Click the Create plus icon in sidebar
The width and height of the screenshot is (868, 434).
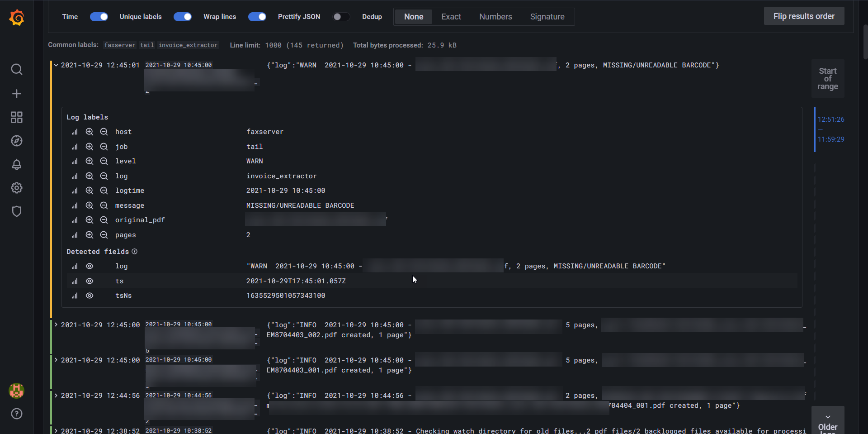pos(17,94)
